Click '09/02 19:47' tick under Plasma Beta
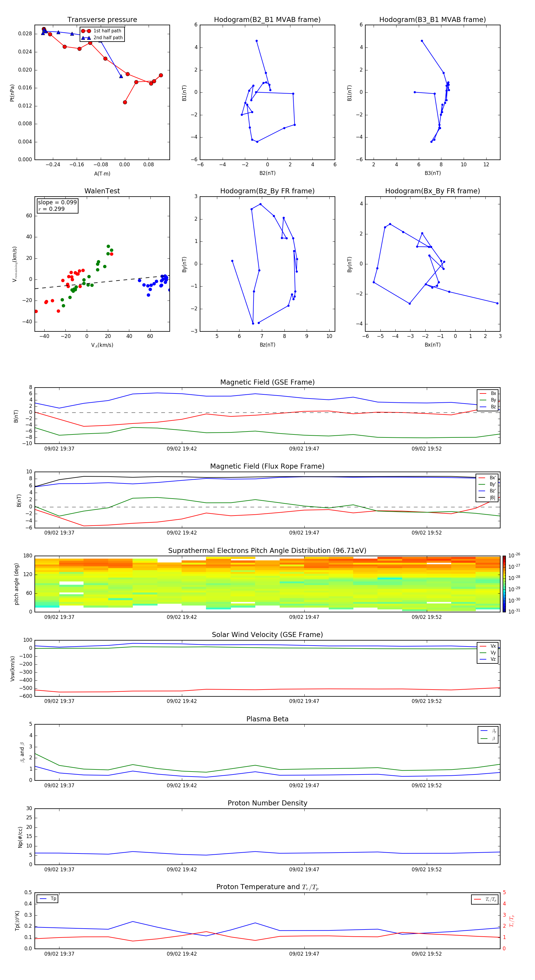The image size is (535, 980). (x=304, y=785)
